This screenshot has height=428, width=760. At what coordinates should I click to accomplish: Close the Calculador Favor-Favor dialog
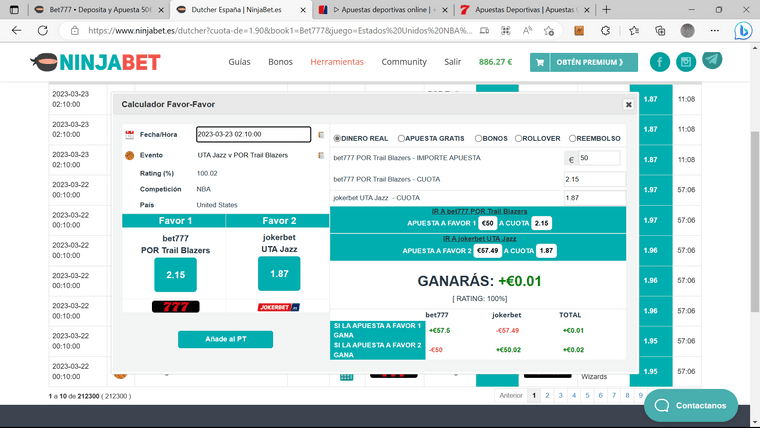629,104
